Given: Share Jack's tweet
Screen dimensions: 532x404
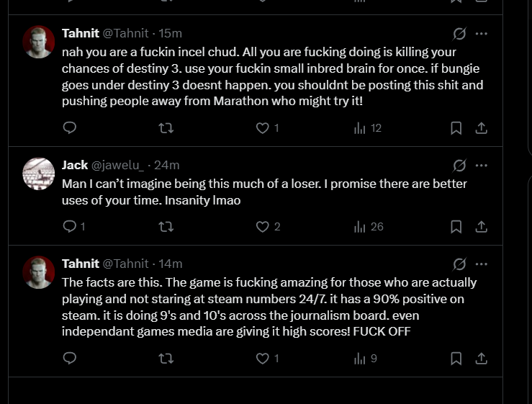Looking at the screenshot, I should point(482,227).
